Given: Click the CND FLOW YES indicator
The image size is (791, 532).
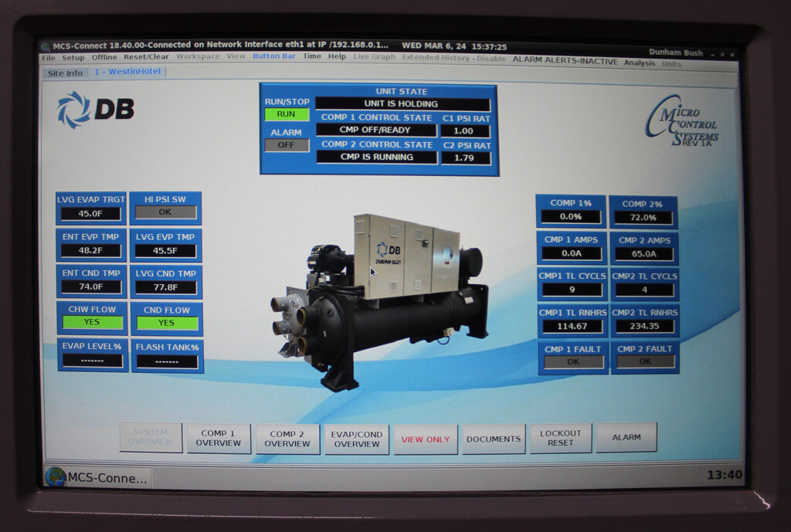Looking at the screenshot, I should click(167, 324).
